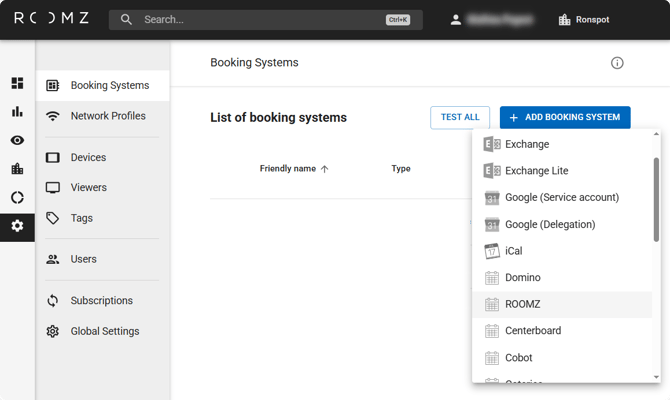This screenshot has width=670, height=400.
Task: Select Domino booking system
Action: click(x=562, y=277)
